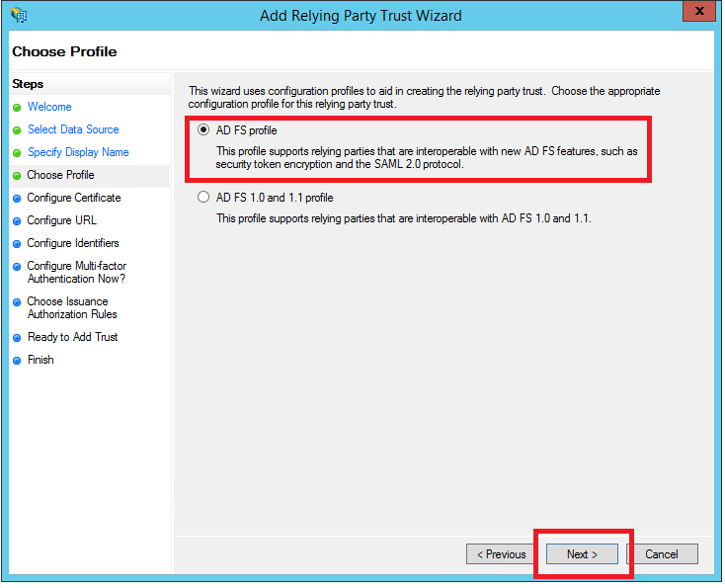Select the AD FS profile radio button
Screen dimensions: 725x588
[x=203, y=130]
